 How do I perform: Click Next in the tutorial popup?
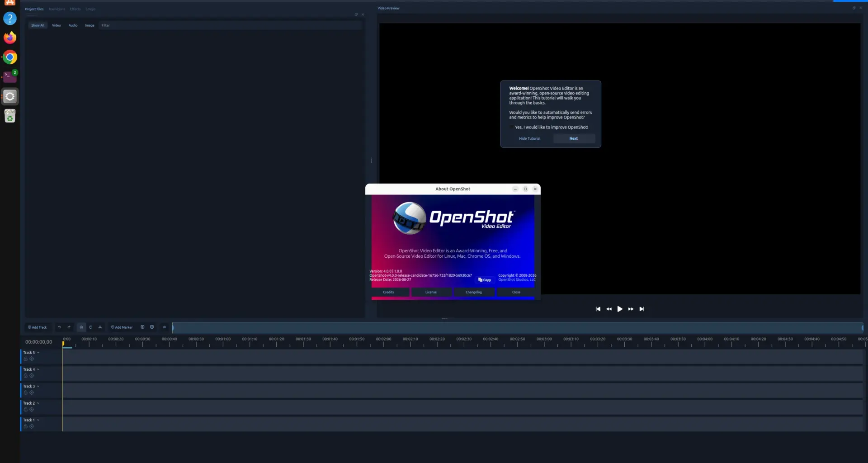click(x=574, y=138)
